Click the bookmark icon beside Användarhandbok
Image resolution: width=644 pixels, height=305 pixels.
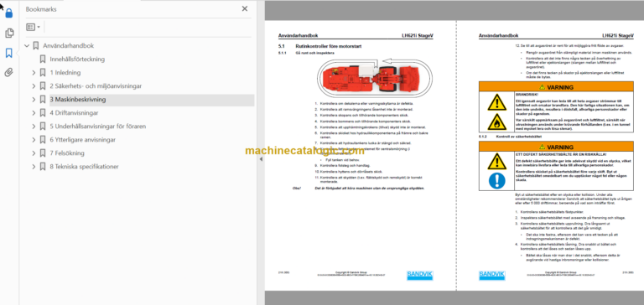coord(36,45)
